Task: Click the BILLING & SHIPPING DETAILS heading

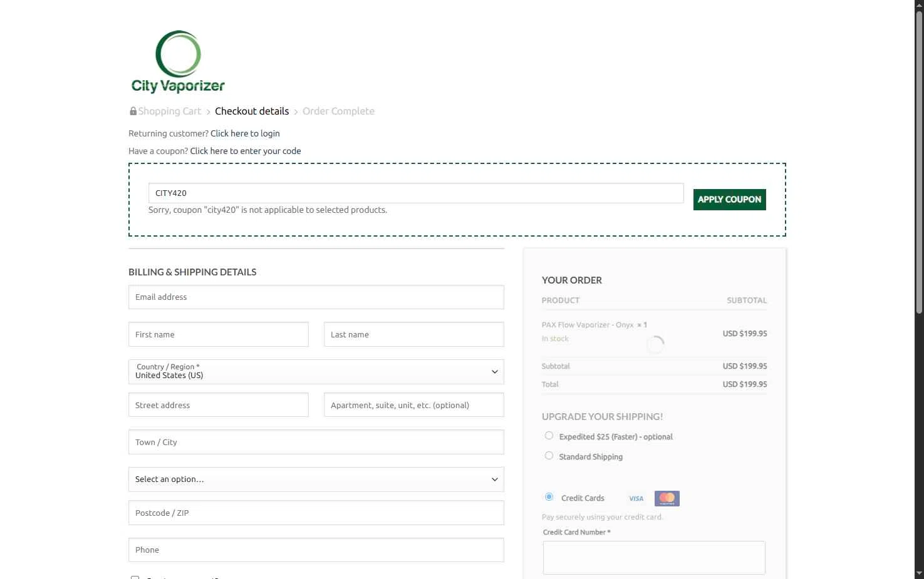Action: pyautogui.click(x=192, y=272)
